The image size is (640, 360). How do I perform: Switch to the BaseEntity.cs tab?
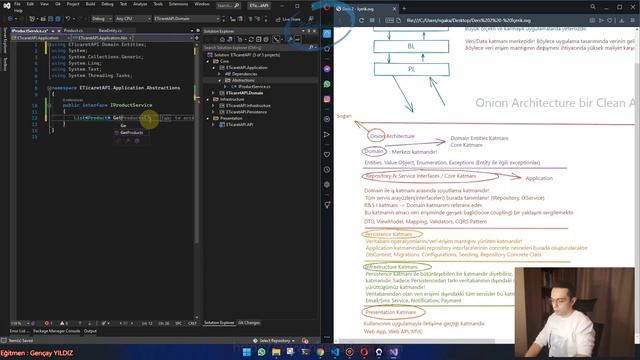click(110, 31)
